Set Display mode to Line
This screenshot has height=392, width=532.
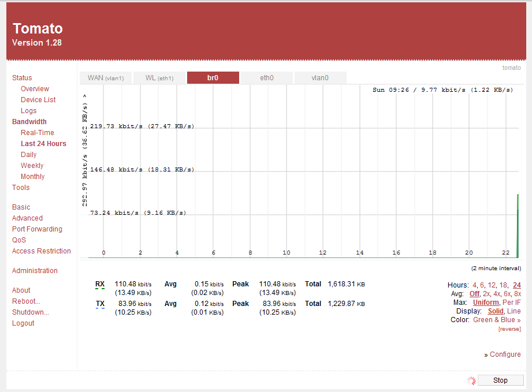(x=514, y=311)
